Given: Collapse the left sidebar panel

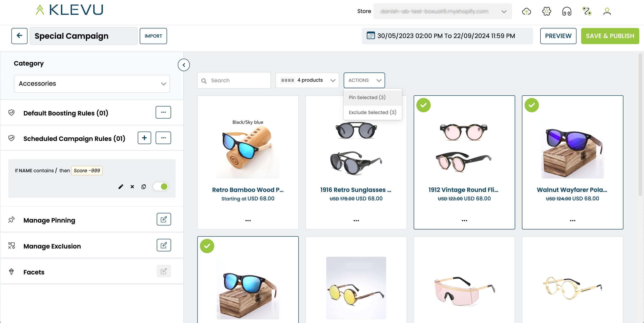Looking at the screenshot, I should [184, 65].
